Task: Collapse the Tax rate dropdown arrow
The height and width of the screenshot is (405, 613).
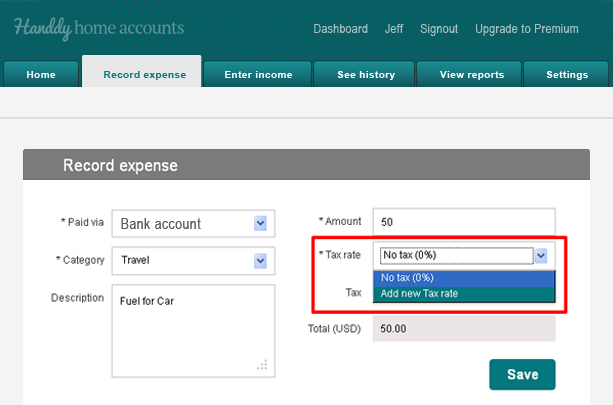Action: point(541,256)
